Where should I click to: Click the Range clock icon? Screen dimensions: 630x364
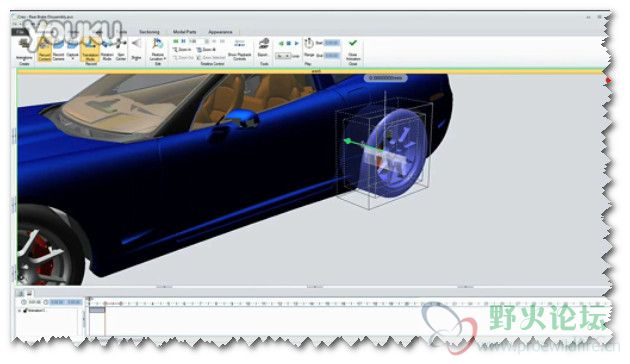pyautogui.click(x=309, y=43)
